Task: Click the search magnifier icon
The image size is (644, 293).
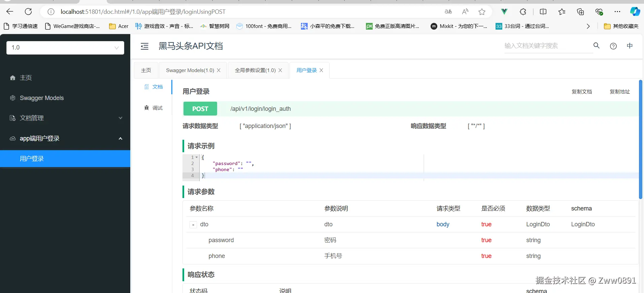Action: (597, 45)
